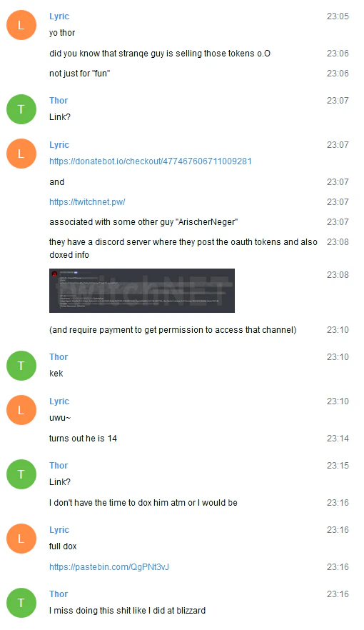Click the Lyric username at 23:16

pos(59,529)
